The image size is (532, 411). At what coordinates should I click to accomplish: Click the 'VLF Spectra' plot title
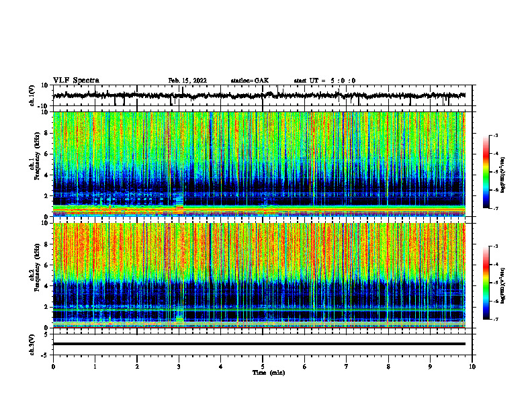76,81
